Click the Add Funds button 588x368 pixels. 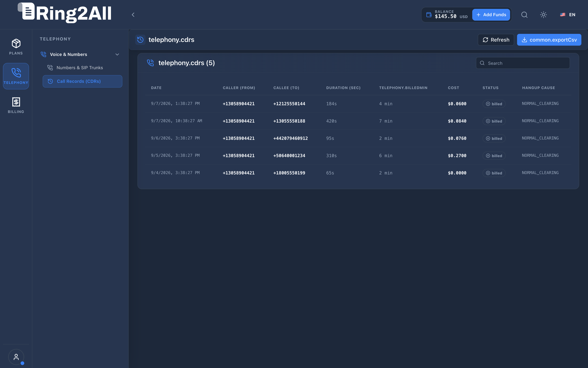point(491,15)
